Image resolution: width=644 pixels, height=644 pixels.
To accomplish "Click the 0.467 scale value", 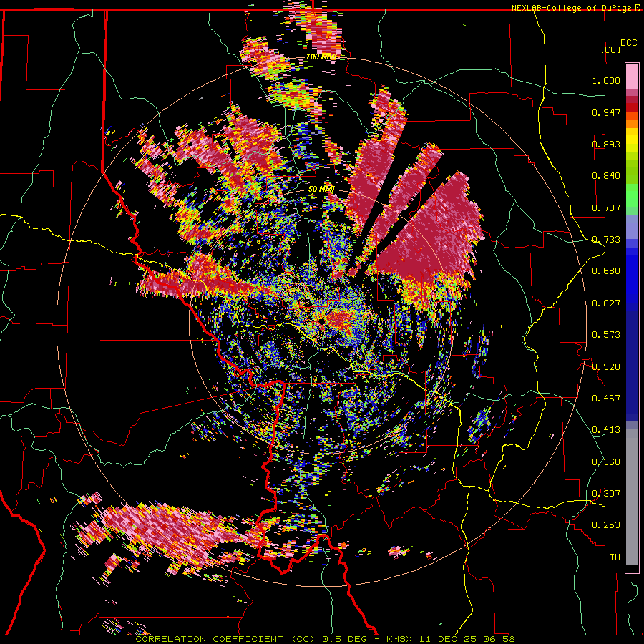I will (606, 399).
